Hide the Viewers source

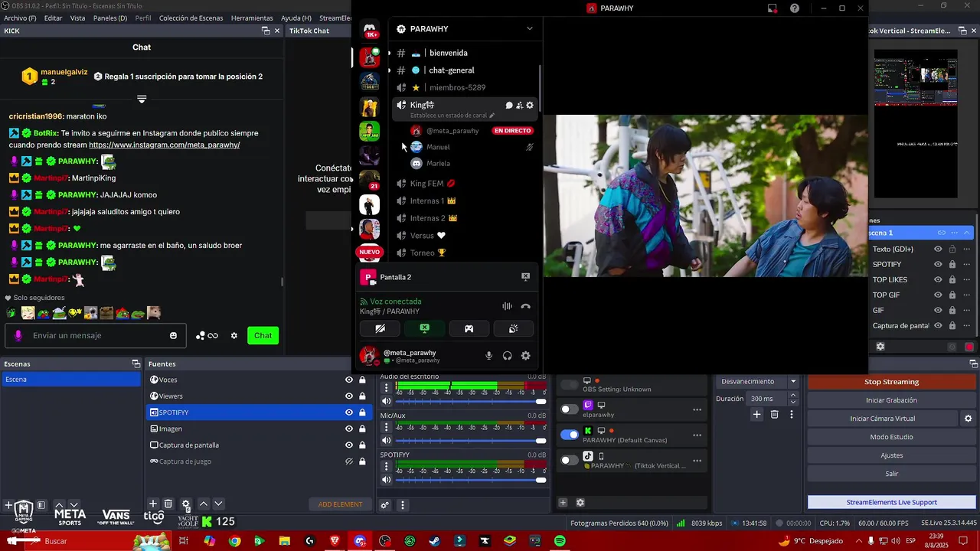coord(349,396)
